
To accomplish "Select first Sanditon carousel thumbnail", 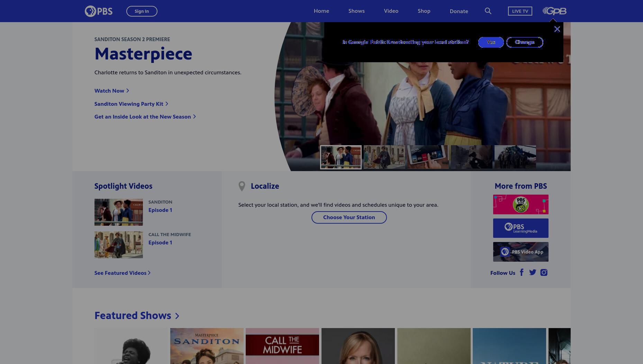I will (x=341, y=157).
